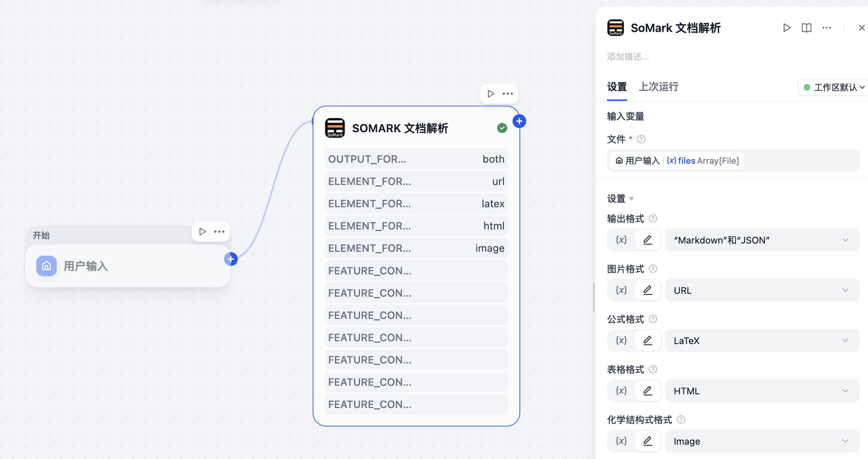Select the 设置 tab
868x459 pixels.
pos(617,87)
